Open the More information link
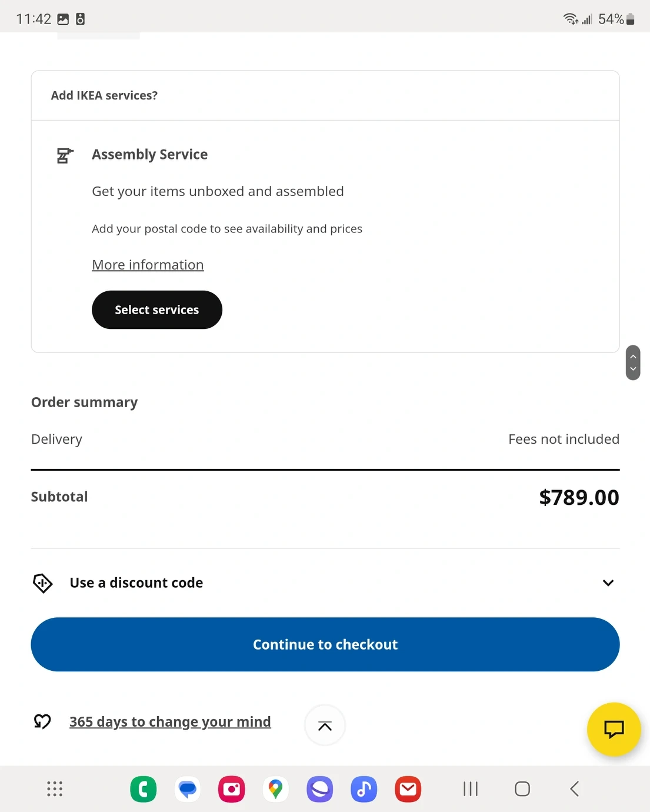Viewport: 650px width, 812px height. tap(148, 265)
